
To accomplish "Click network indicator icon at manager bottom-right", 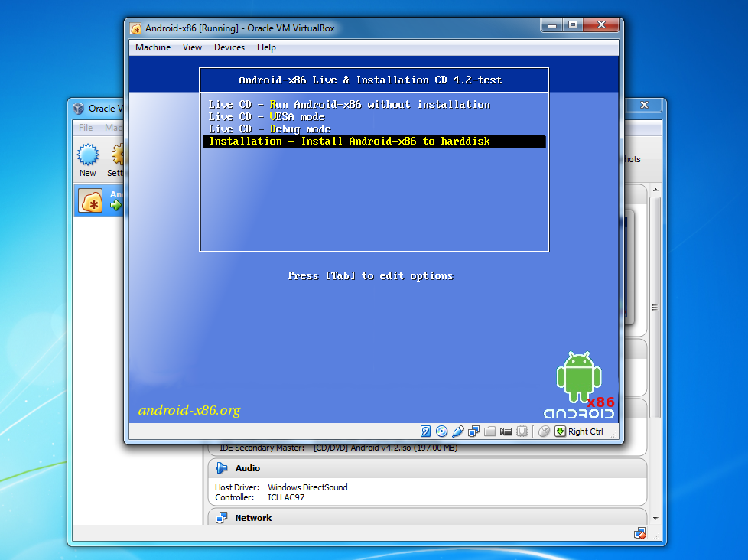I will [639, 533].
